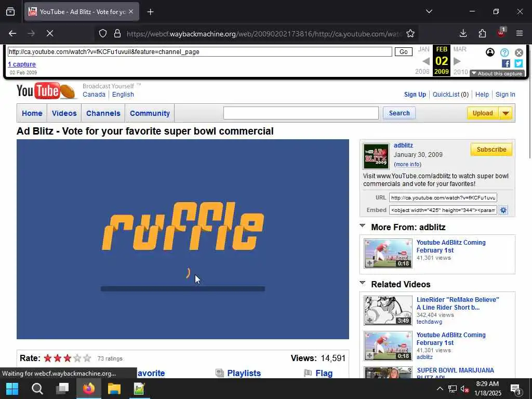Bookmark this page with the star icon
Screen dimensions: 532x399
(x=410, y=33)
